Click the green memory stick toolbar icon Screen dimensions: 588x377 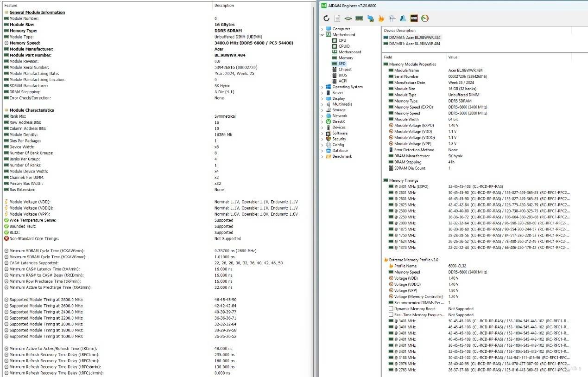(x=359, y=19)
